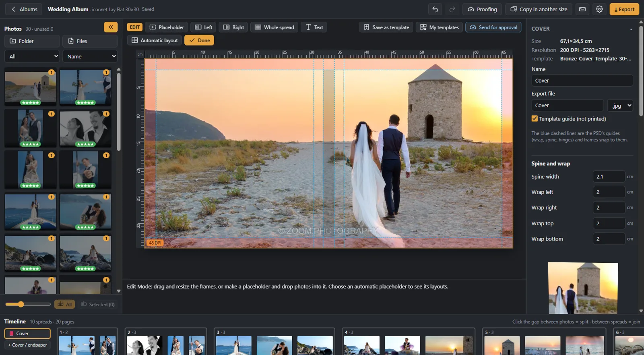Viewport: 644px width, 355px height.
Task: Click the redo arrow icon
Action: coord(452,9)
